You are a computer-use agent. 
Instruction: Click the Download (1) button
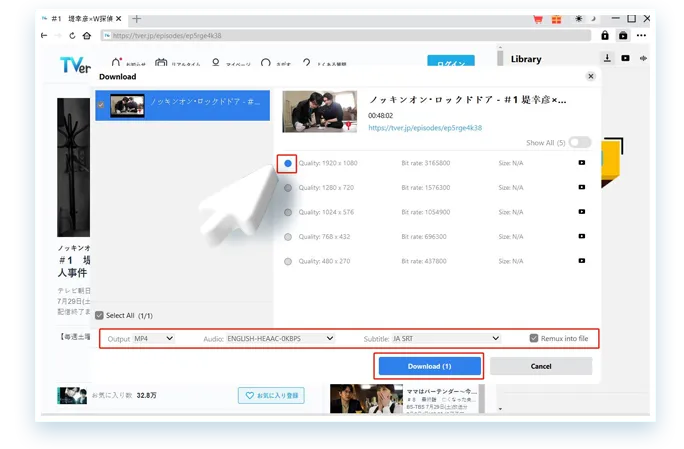tap(430, 366)
